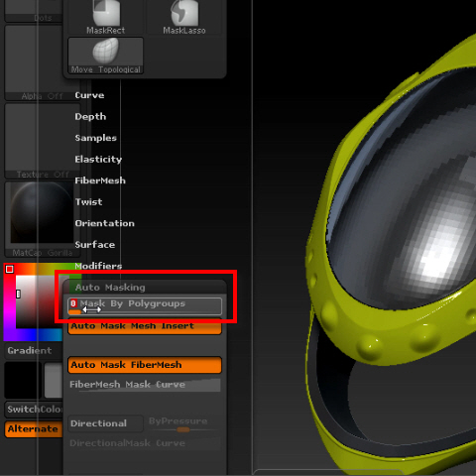Open the FiberMesh brush submenu
Screen dimensions: 476x476
point(100,180)
